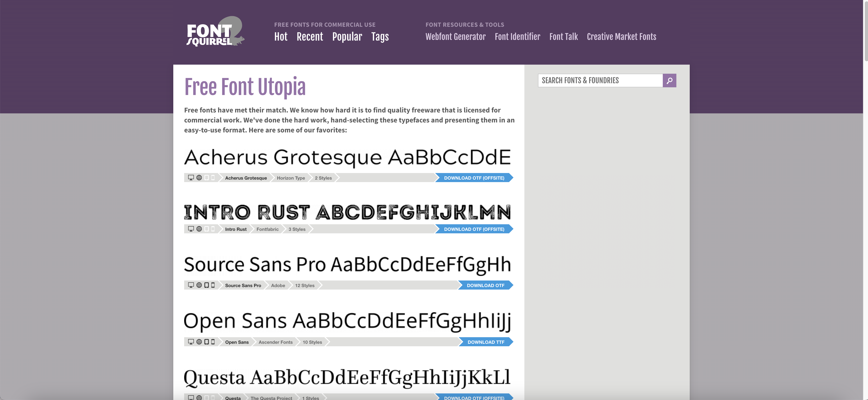Click the Acherus Grotesque font preview image
Viewport: 868px width, 400px height.
[x=347, y=158]
